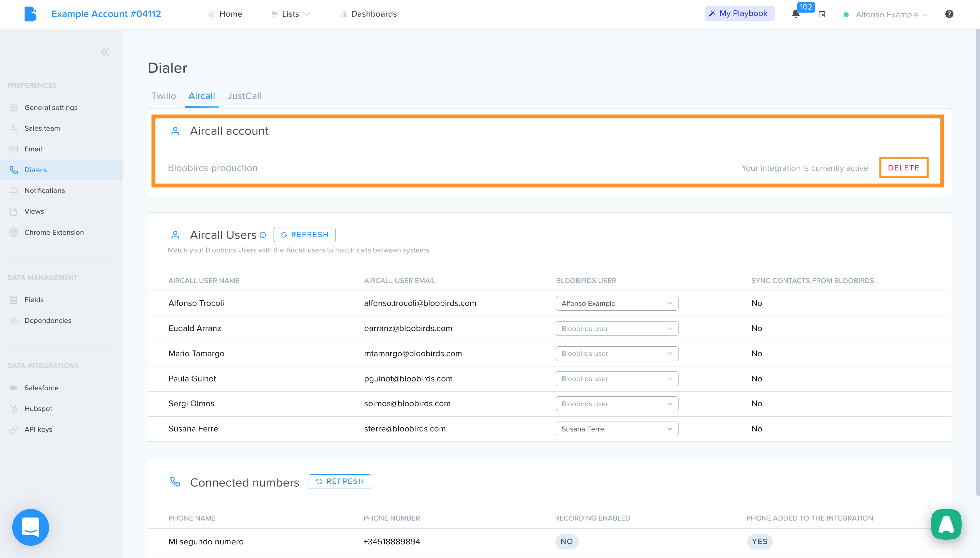Go to Home in top navigation
This screenshot has height=558, width=980.
(x=226, y=14)
